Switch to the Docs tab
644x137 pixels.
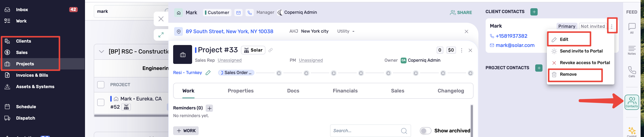[x=293, y=91]
